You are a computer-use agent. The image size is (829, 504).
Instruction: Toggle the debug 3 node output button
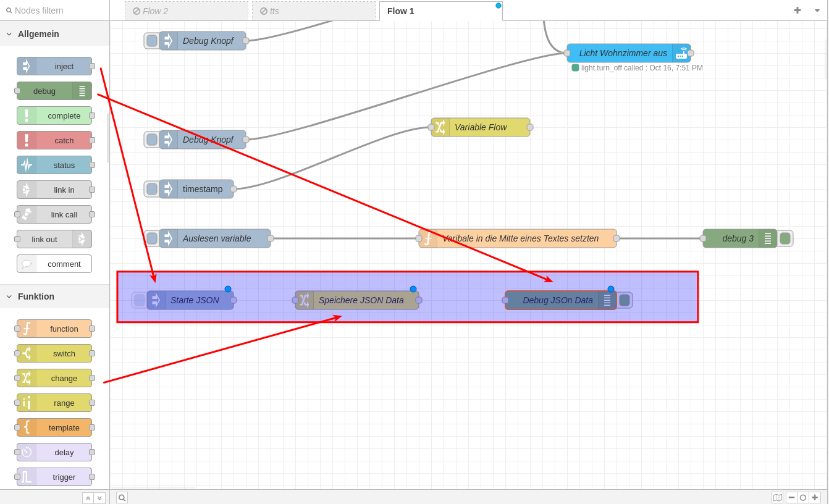[x=785, y=238]
